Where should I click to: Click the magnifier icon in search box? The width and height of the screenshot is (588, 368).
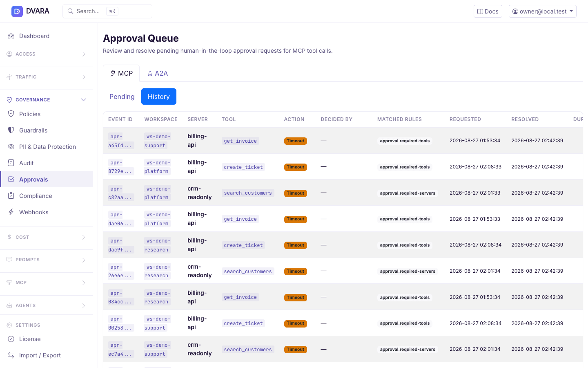click(71, 11)
